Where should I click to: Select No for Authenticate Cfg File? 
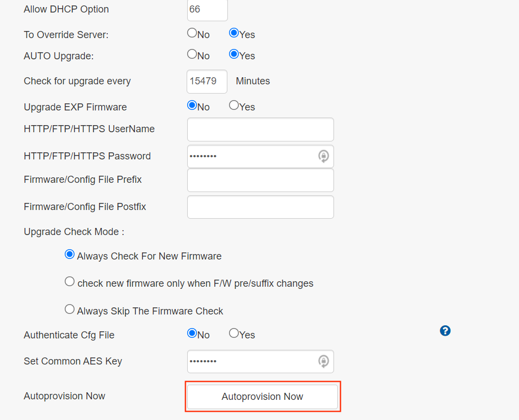coord(192,333)
